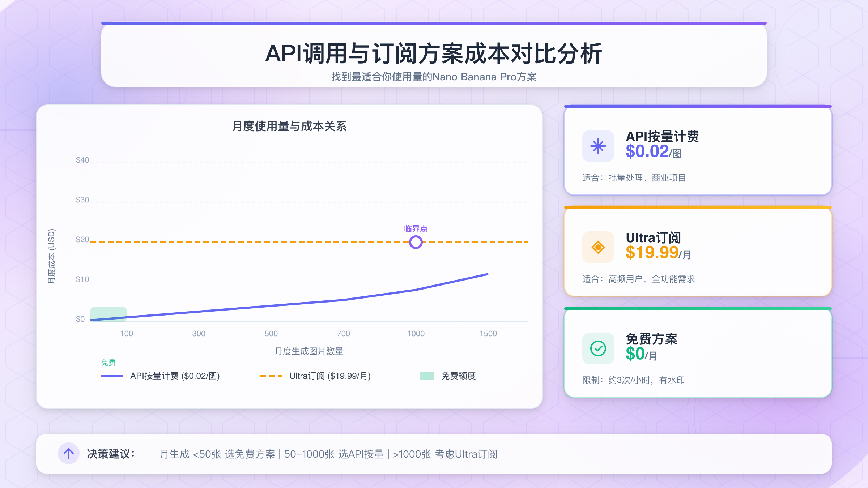Click the up arrow icon beside 决策建议
Viewport: 868px width, 488px height.
click(69, 453)
